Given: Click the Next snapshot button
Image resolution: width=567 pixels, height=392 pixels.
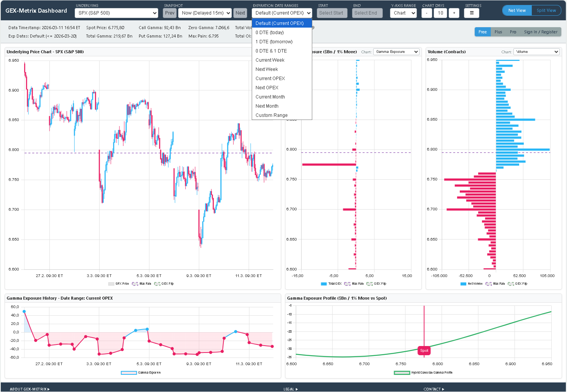Looking at the screenshot, I should (x=240, y=13).
